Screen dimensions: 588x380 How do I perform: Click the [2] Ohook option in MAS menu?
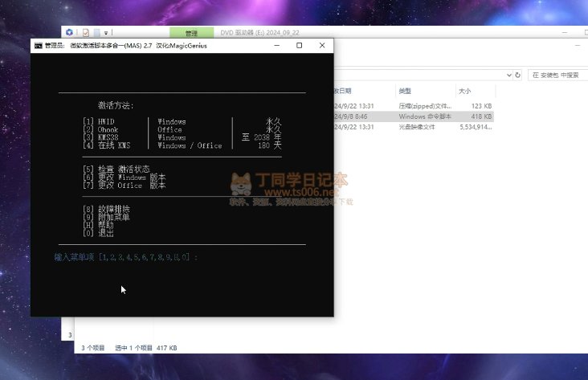pyautogui.click(x=100, y=129)
